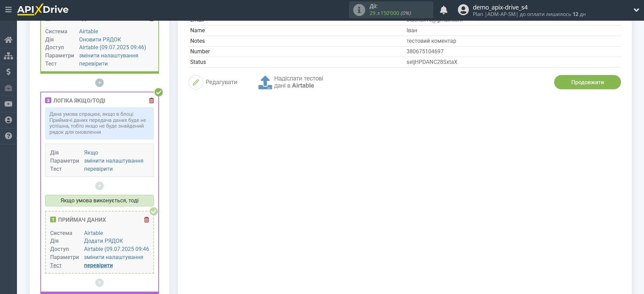Click the actions info icon

tap(359, 10)
